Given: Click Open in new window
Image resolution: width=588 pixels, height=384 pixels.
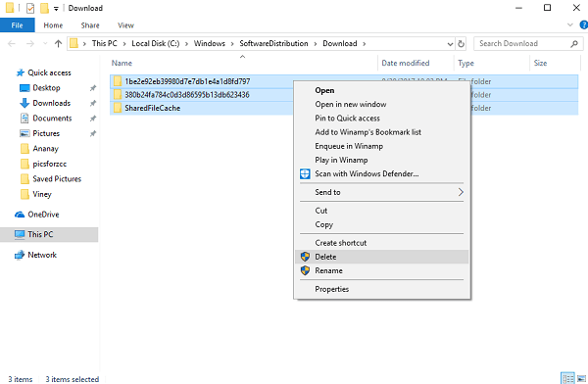Looking at the screenshot, I should coord(382,104).
